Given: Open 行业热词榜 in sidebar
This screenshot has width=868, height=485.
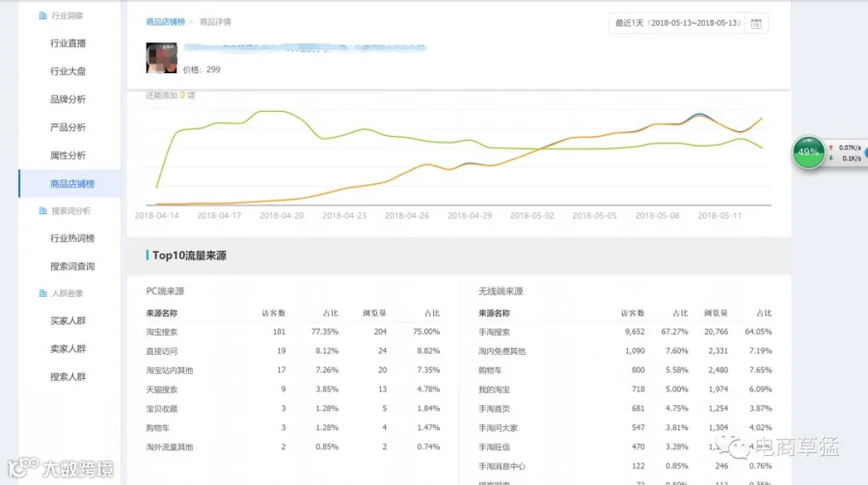Looking at the screenshot, I should pyautogui.click(x=72, y=238).
